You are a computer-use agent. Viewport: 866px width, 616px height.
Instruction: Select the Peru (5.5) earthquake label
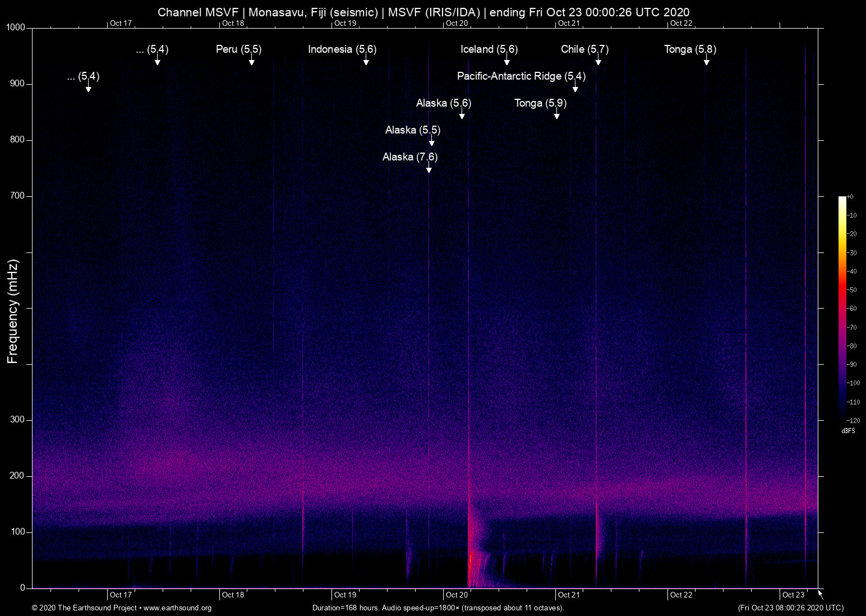[x=239, y=49]
